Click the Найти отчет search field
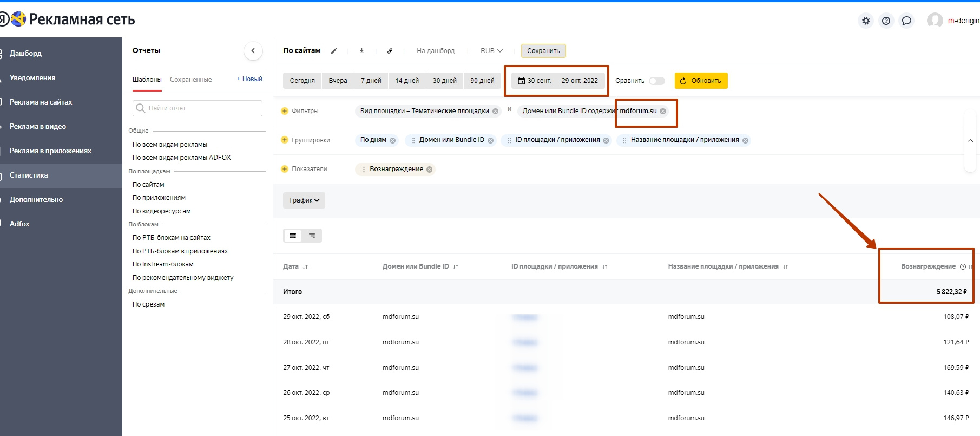Image resolution: width=980 pixels, height=436 pixels. click(198, 108)
